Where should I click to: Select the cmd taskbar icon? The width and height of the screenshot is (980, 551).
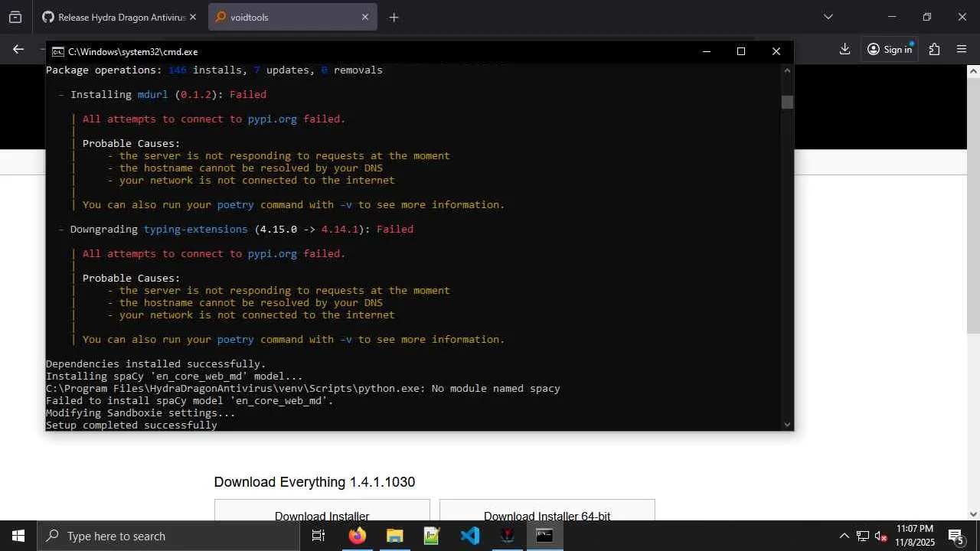tap(544, 536)
